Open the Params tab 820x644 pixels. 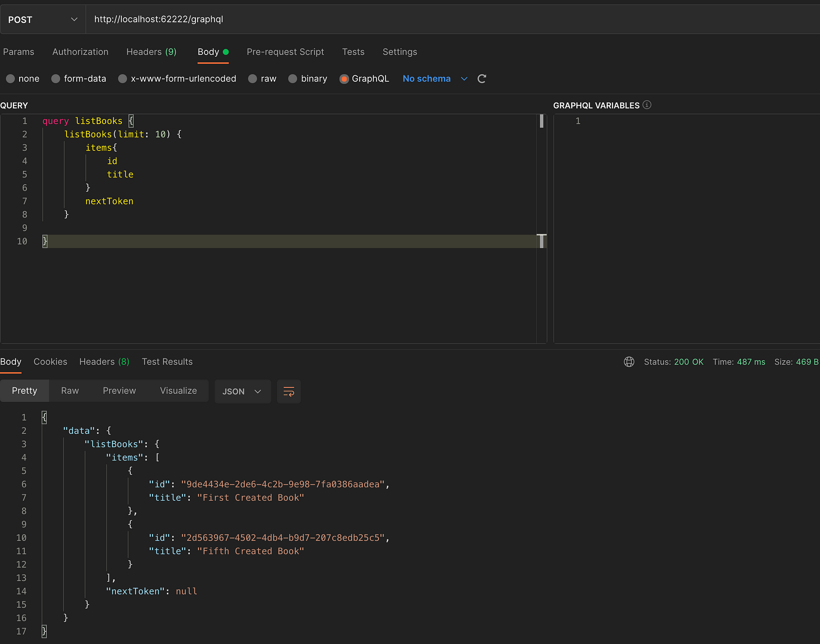(19, 52)
